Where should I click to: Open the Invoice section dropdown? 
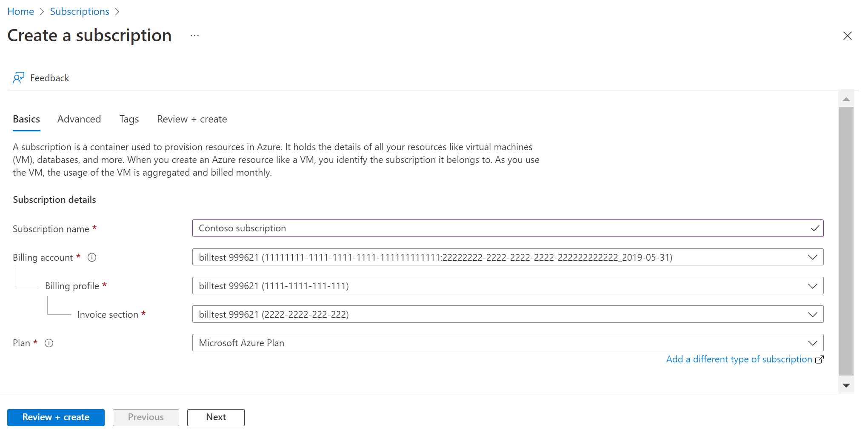point(812,314)
